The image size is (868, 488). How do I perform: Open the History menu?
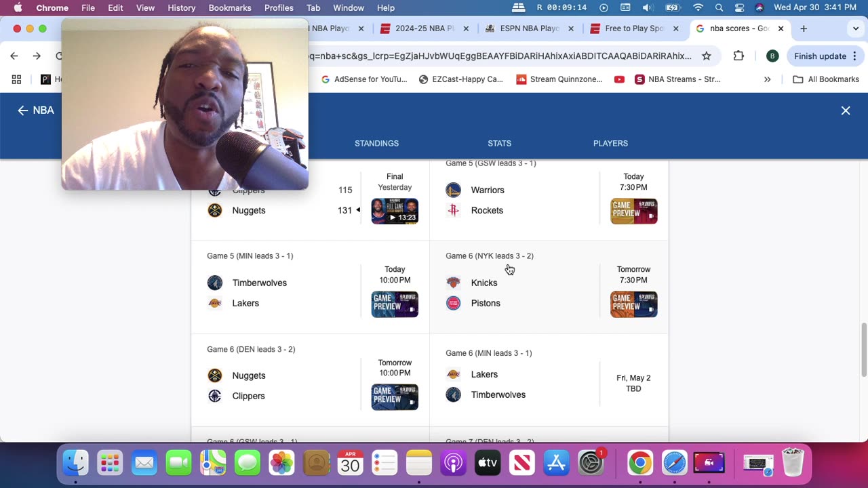click(181, 7)
